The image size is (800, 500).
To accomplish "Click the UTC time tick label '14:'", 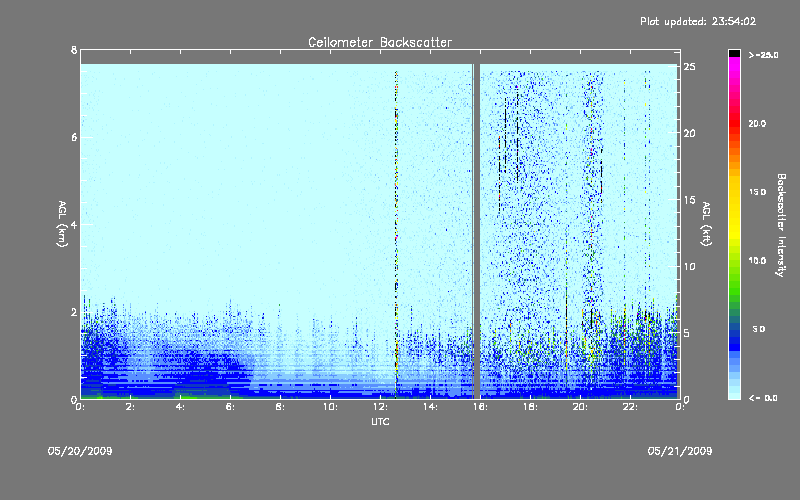I will (x=430, y=407).
